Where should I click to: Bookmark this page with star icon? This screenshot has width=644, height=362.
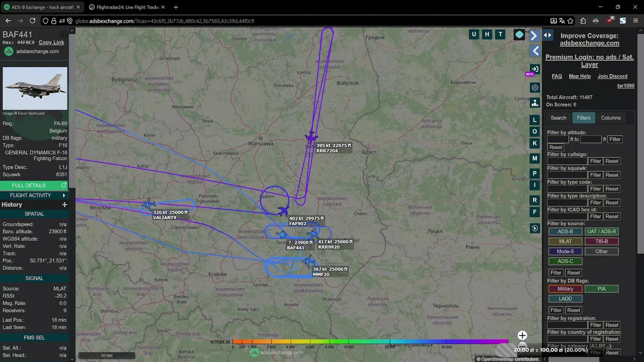[571, 21]
